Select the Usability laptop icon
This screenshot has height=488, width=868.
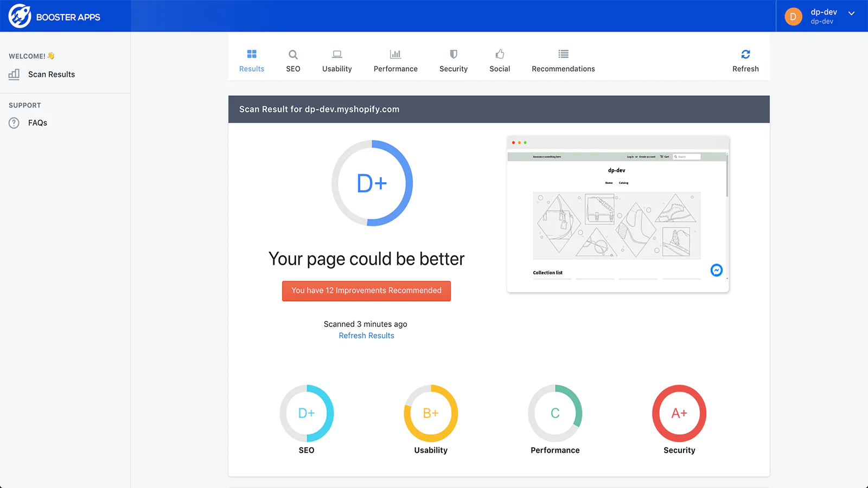(337, 54)
